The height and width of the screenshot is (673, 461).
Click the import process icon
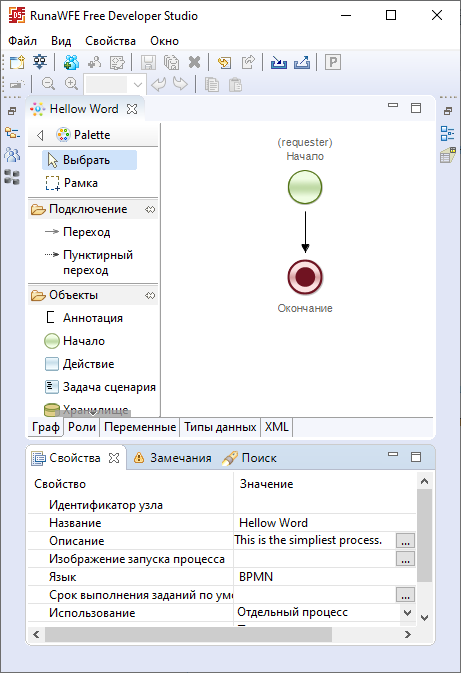tap(279, 63)
